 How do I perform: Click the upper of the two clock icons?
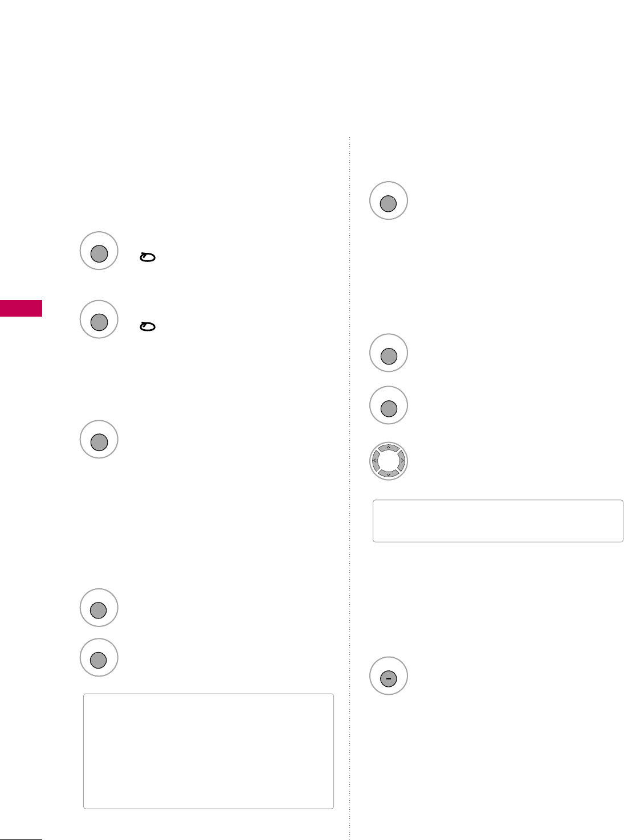147,258
